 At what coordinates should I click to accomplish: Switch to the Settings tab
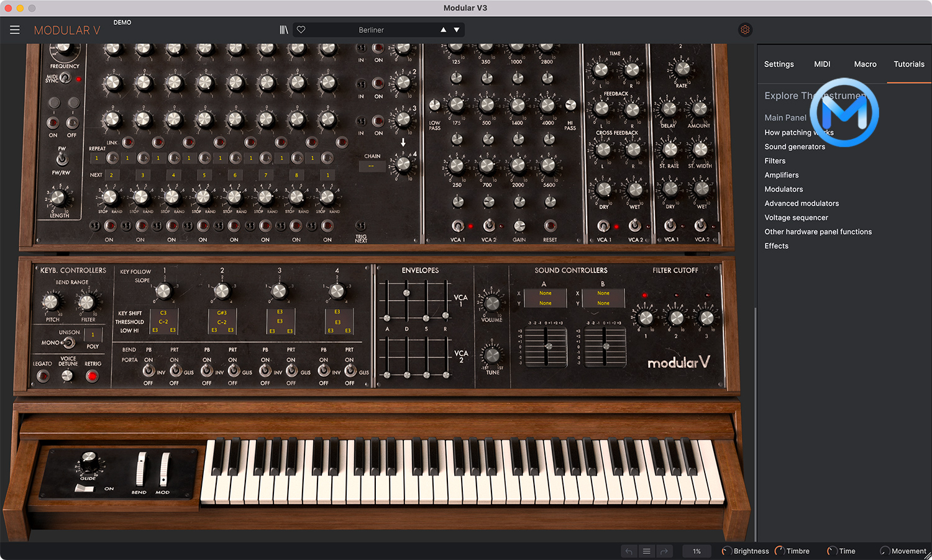(779, 64)
